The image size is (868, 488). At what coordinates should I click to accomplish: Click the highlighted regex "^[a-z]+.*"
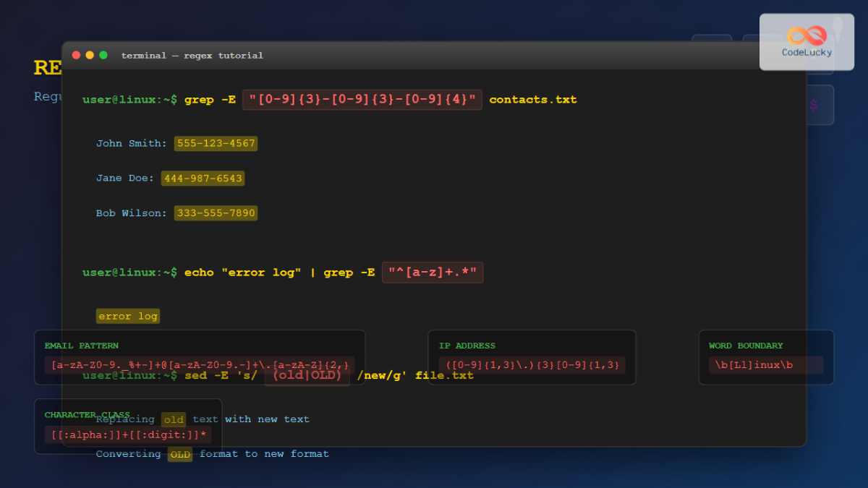[432, 273]
